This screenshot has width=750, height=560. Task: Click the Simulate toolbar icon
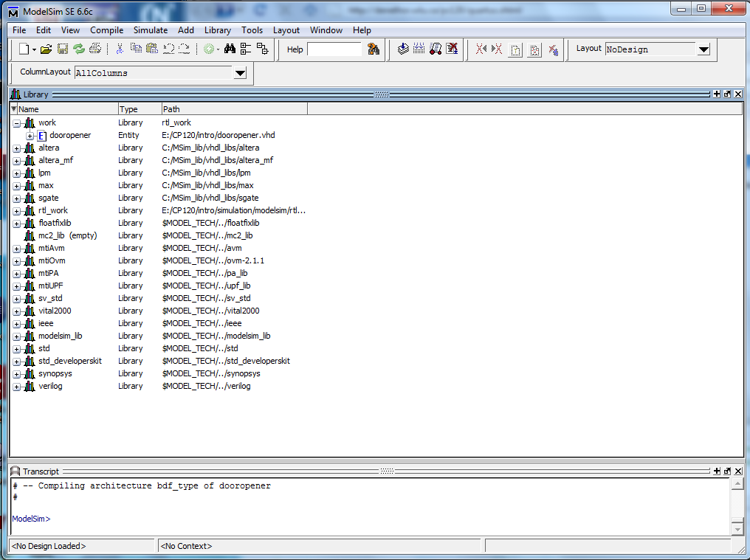[436, 49]
